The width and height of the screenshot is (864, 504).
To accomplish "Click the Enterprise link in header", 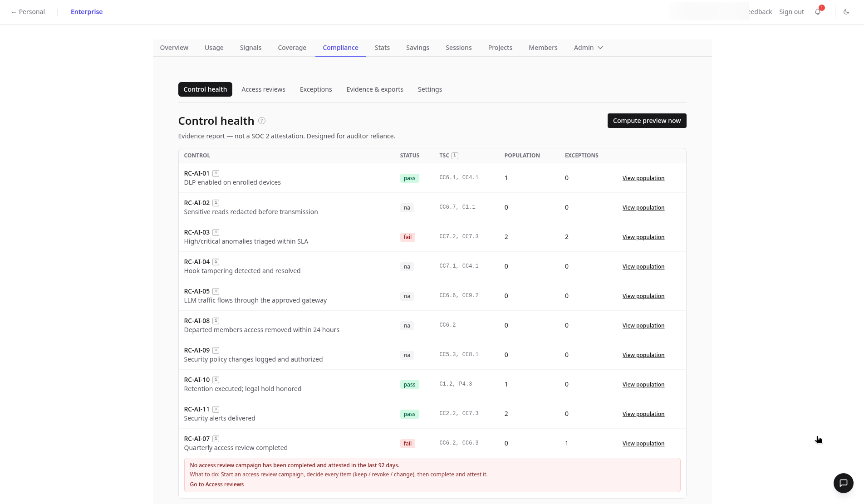I will [87, 12].
